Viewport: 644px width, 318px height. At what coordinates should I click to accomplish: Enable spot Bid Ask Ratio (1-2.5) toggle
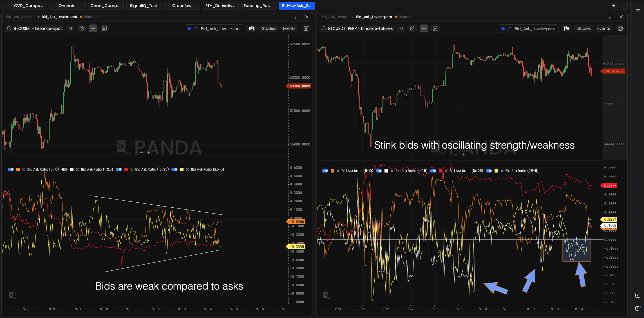pyautogui.click(x=64, y=169)
